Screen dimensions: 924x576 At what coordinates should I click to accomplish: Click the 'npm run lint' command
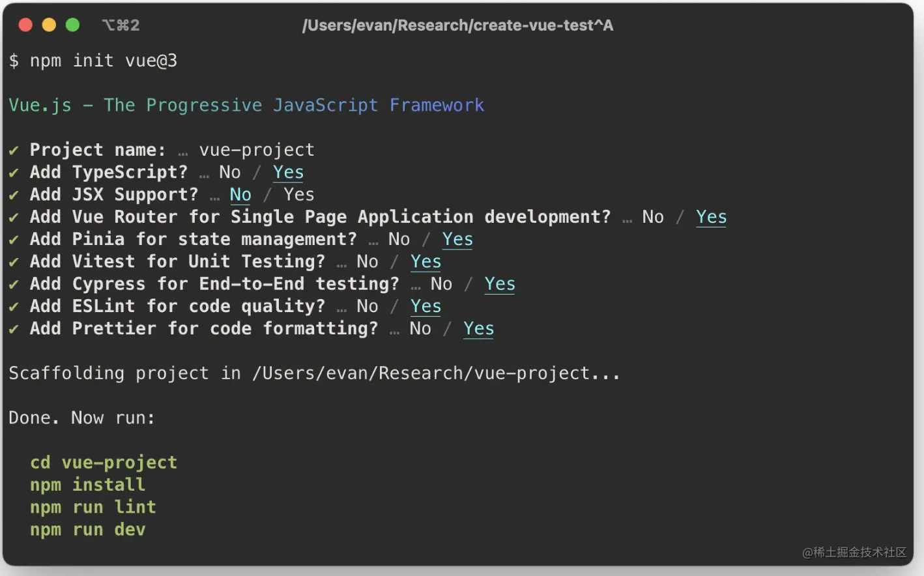[93, 507]
